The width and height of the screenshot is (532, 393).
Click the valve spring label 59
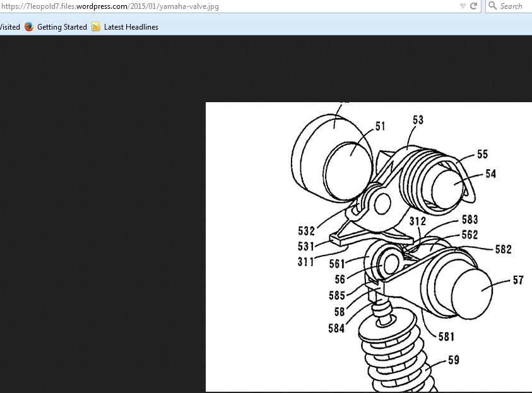(454, 360)
